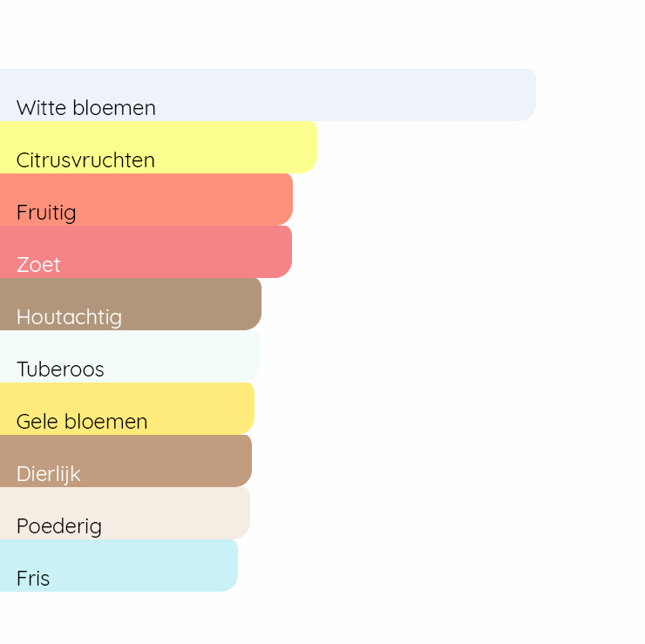Image resolution: width=645 pixels, height=644 pixels.
Task: Click the Houtachtig text label
Action: [69, 317]
